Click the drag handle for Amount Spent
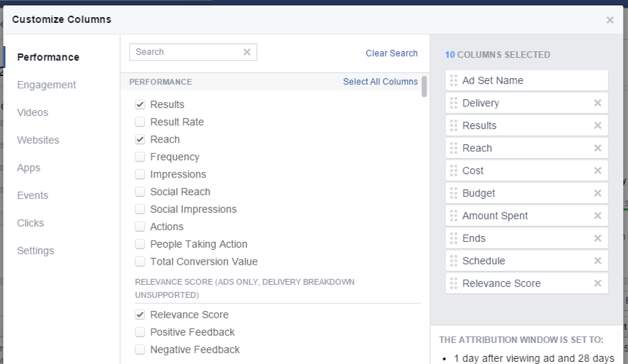 (453, 216)
